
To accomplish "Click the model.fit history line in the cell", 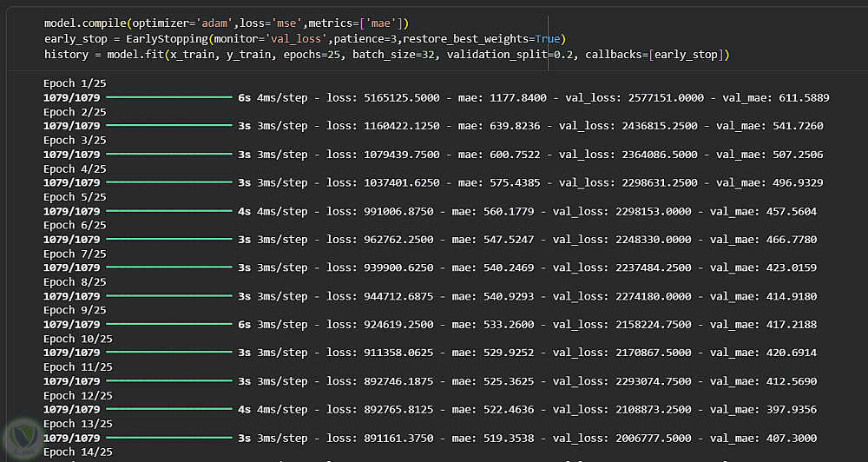I will pos(387,55).
